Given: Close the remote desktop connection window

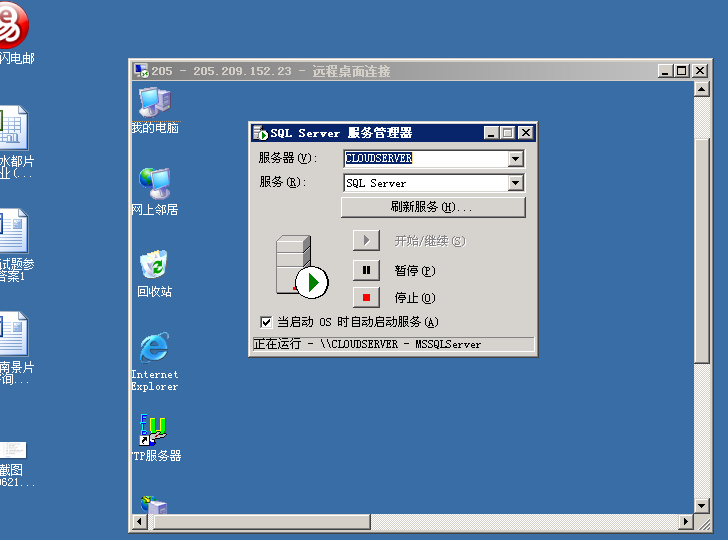Looking at the screenshot, I should pyautogui.click(x=700, y=71).
